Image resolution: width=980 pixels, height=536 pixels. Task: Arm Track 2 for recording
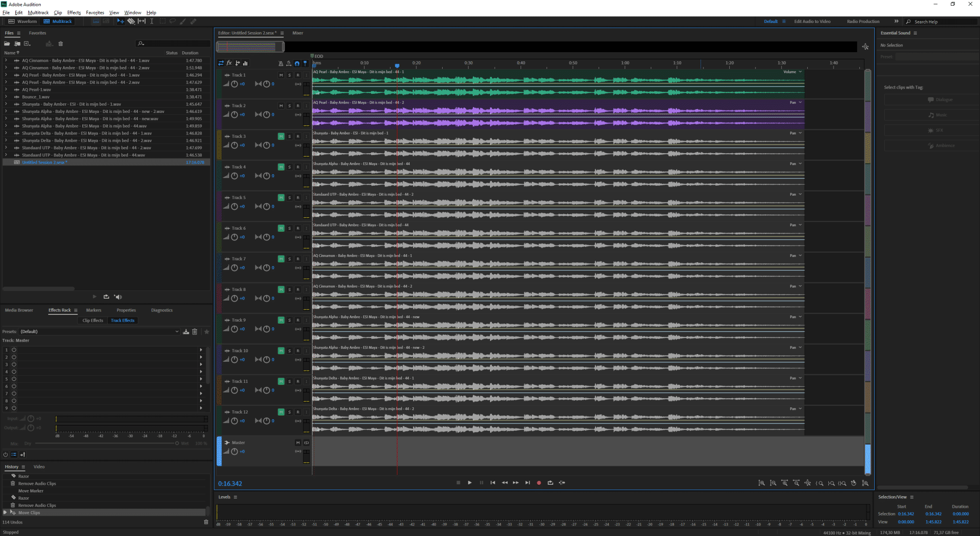pos(298,106)
